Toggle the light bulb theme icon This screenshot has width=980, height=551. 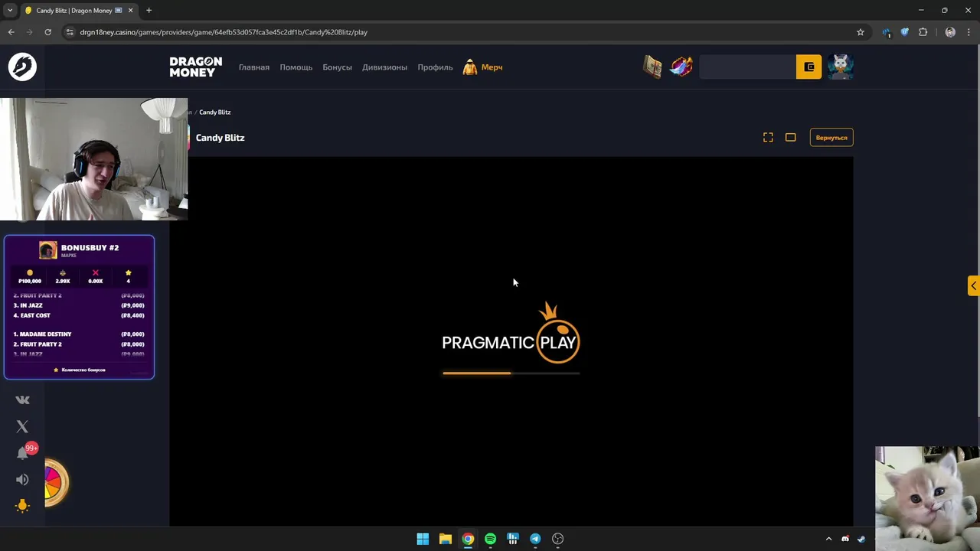coord(22,505)
